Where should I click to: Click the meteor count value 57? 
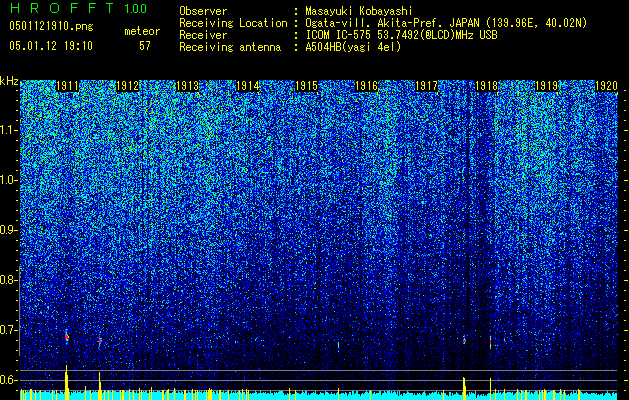145,46
